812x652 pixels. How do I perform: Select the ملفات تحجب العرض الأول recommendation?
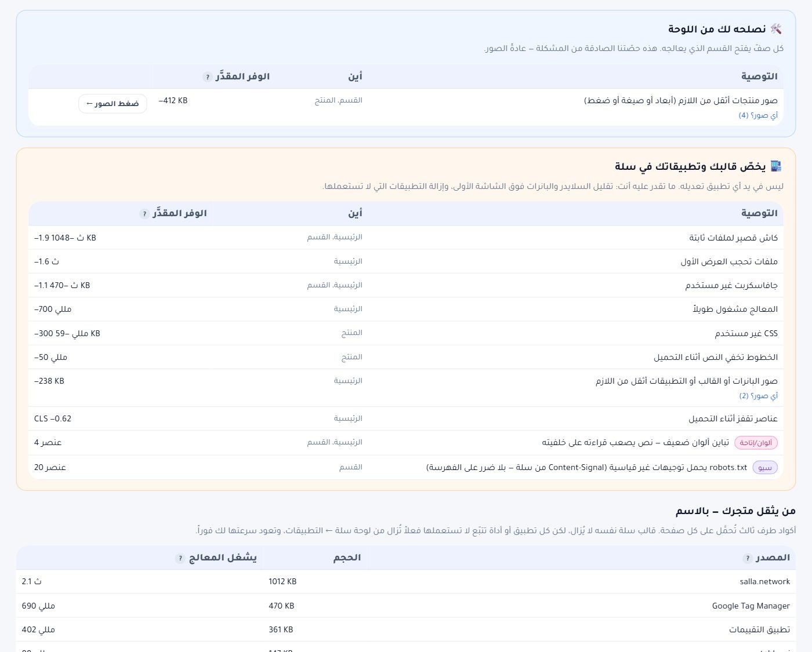tap(729, 261)
